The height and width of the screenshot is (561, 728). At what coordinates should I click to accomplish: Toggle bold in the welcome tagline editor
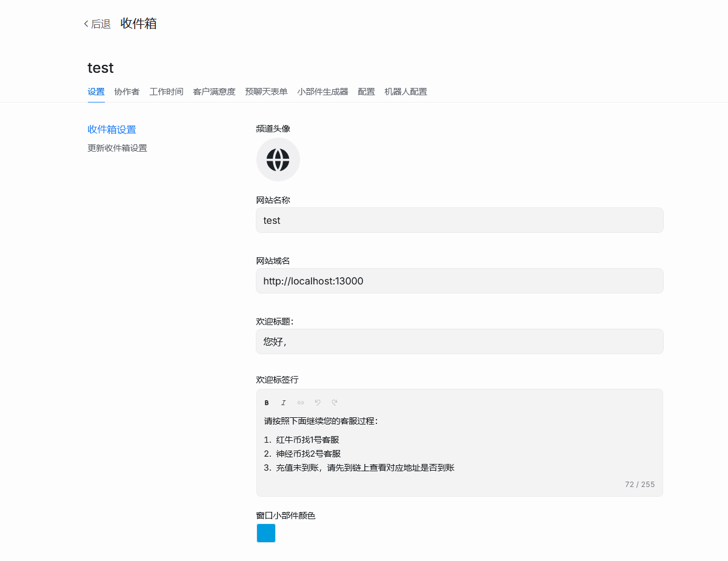coord(267,403)
